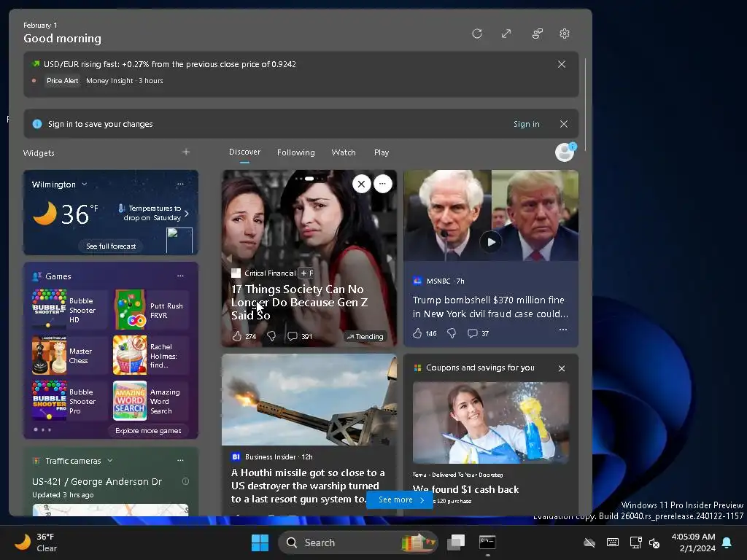Open the Watch tab

tap(344, 152)
